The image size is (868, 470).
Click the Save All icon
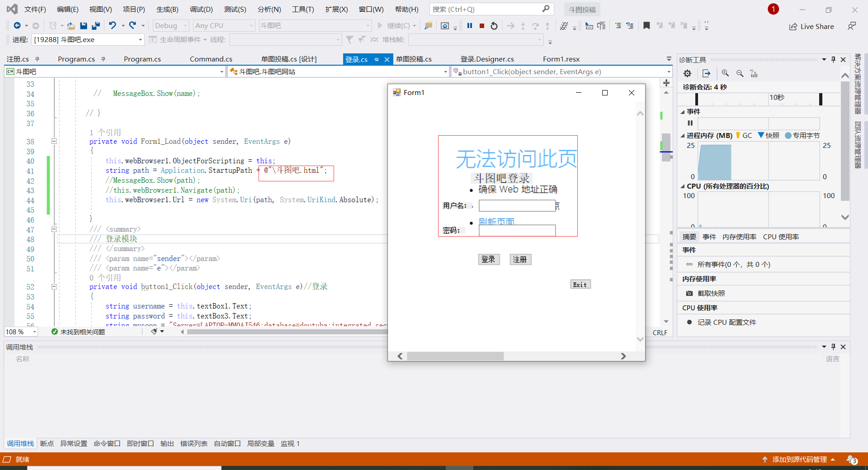[x=95, y=26]
